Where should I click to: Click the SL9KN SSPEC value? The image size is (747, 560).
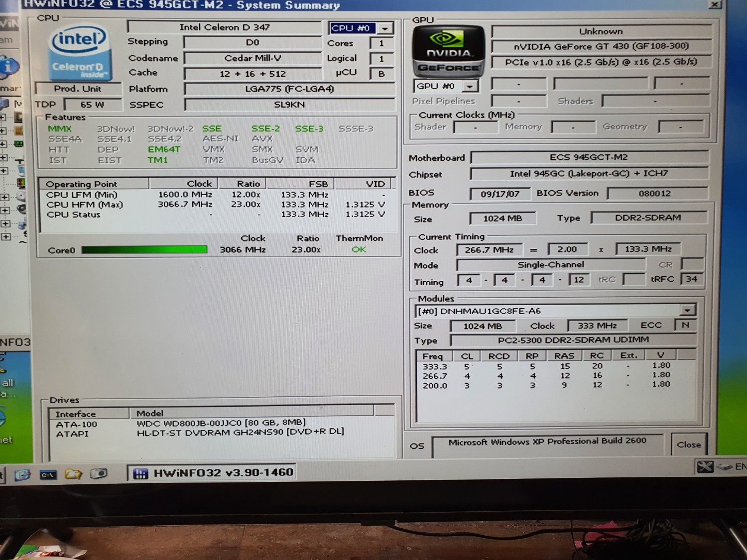pos(289,105)
